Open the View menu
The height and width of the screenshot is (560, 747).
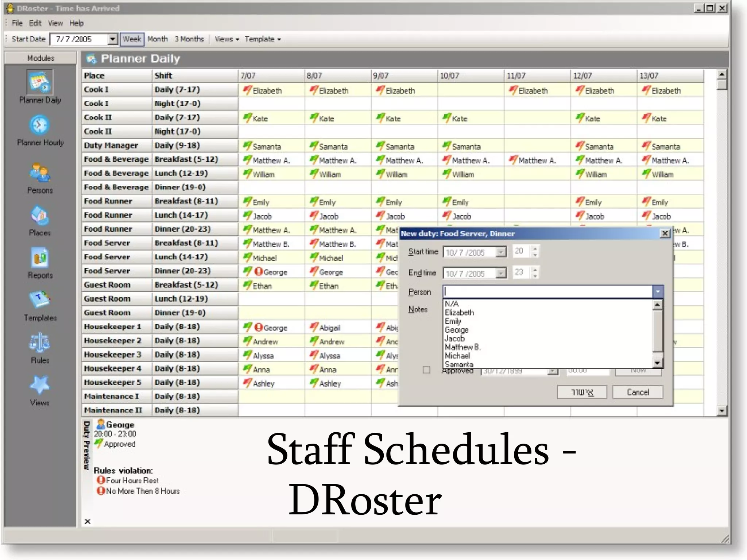tap(55, 23)
